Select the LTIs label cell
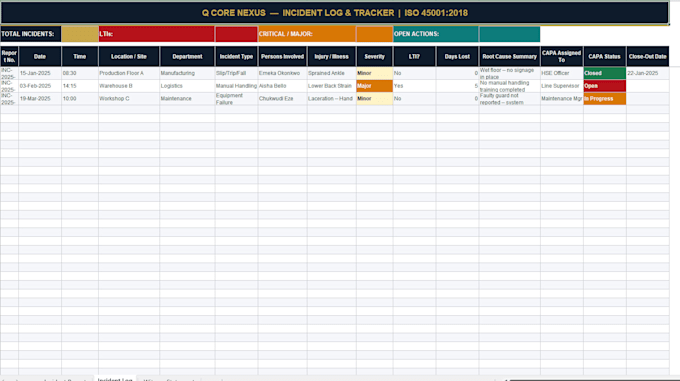Viewport: 680px width, 381px height. coord(157,34)
